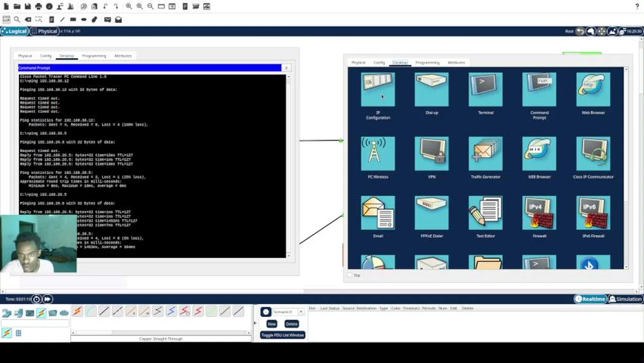Click the first Zoom In magnifier icon
644x363 pixels.
click(x=129, y=7)
